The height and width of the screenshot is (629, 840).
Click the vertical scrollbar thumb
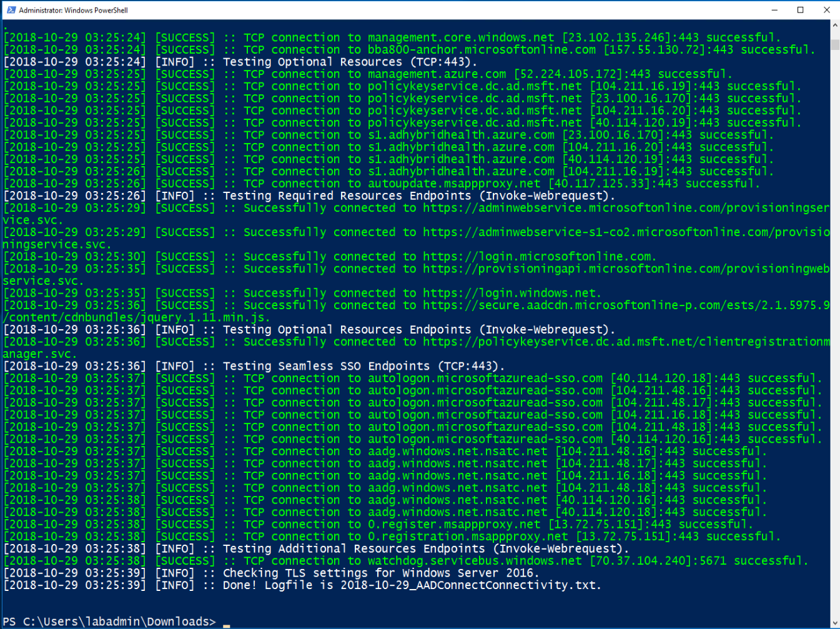(x=835, y=44)
